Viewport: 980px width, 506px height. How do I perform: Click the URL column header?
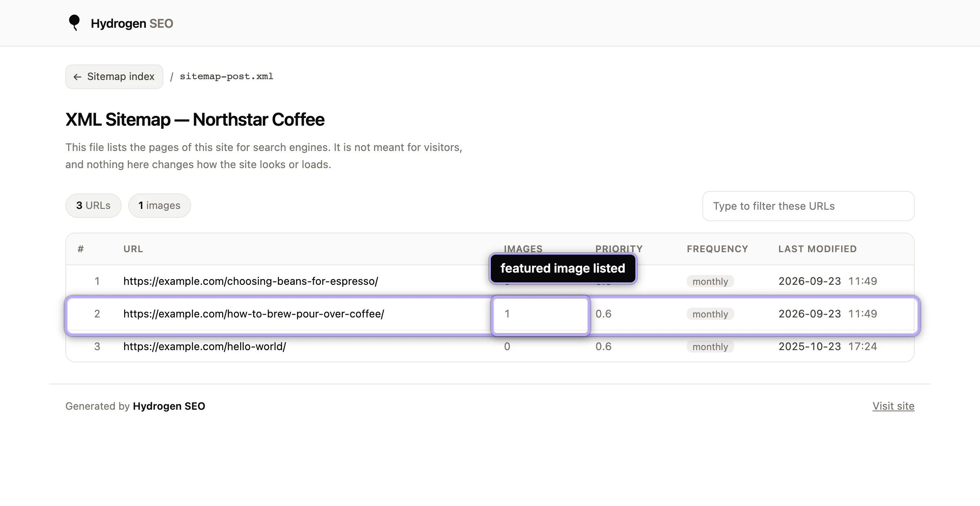tap(133, 249)
